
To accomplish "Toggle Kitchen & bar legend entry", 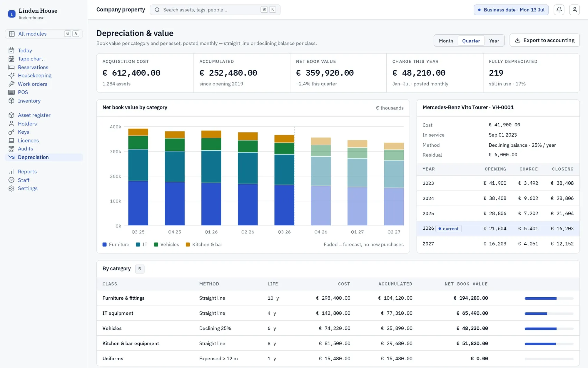I will pyautogui.click(x=204, y=244).
